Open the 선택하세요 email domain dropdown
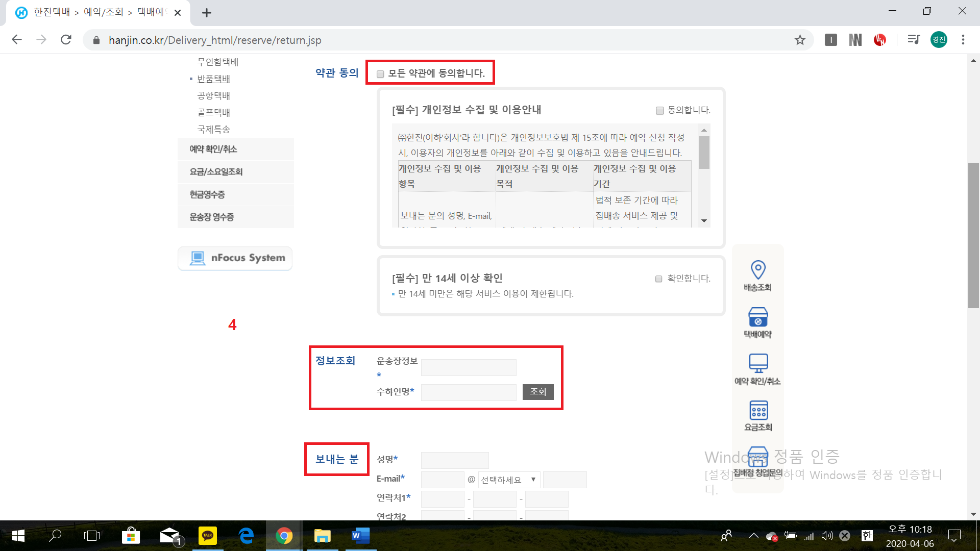 coord(508,480)
